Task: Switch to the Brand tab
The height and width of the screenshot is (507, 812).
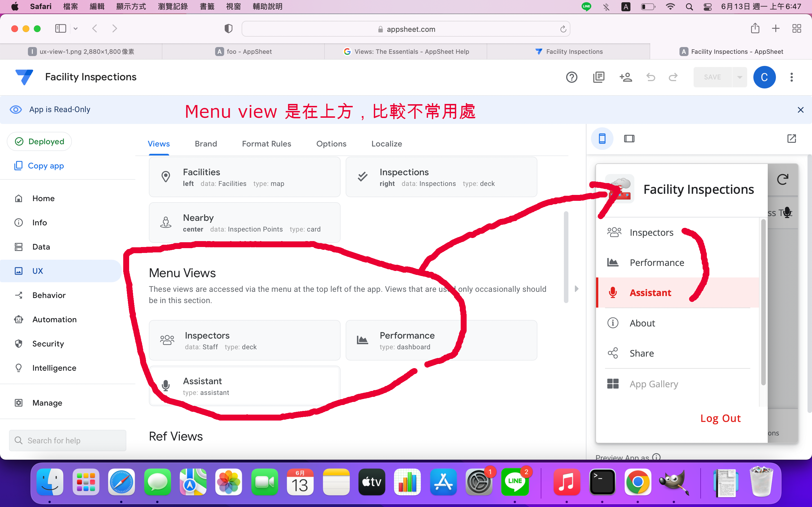Action: (206, 144)
